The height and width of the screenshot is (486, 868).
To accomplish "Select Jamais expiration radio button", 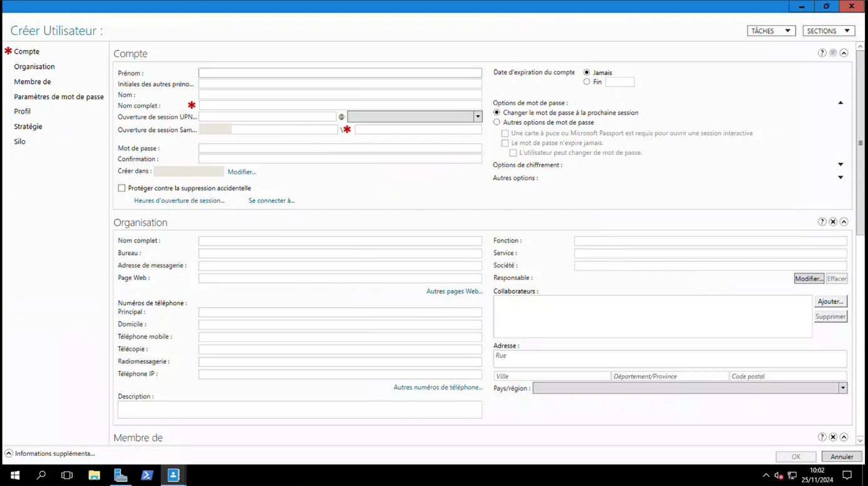I will [587, 73].
